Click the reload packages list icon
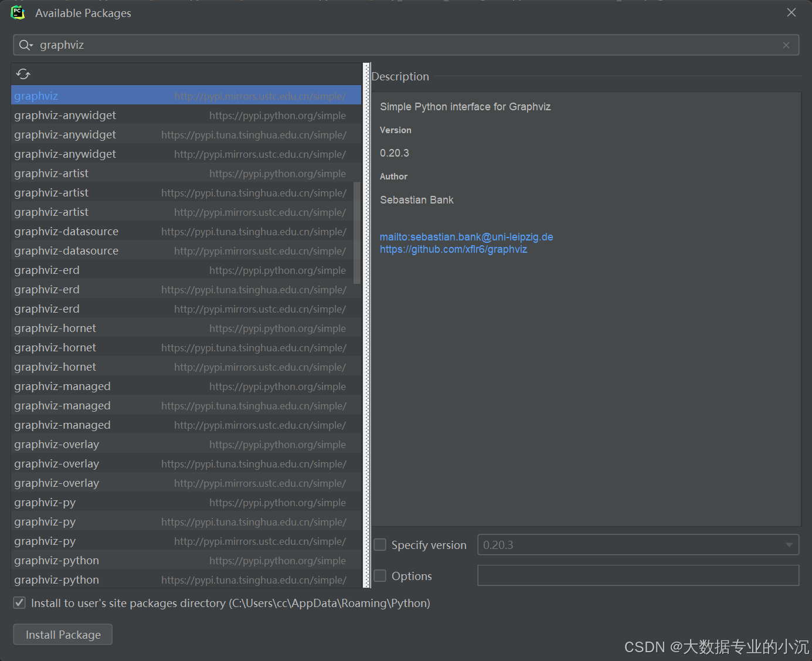812x661 pixels. coord(23,74)
